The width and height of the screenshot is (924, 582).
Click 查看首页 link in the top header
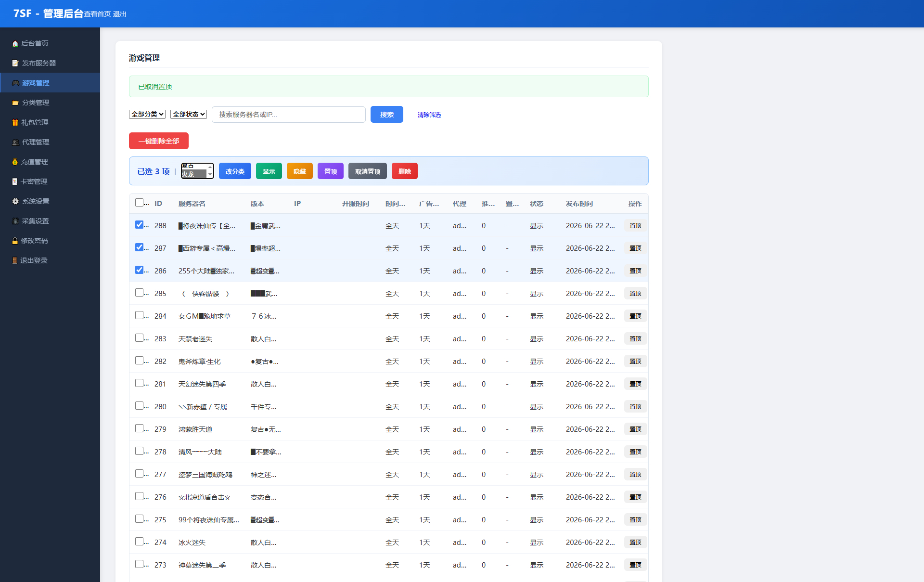98,14
